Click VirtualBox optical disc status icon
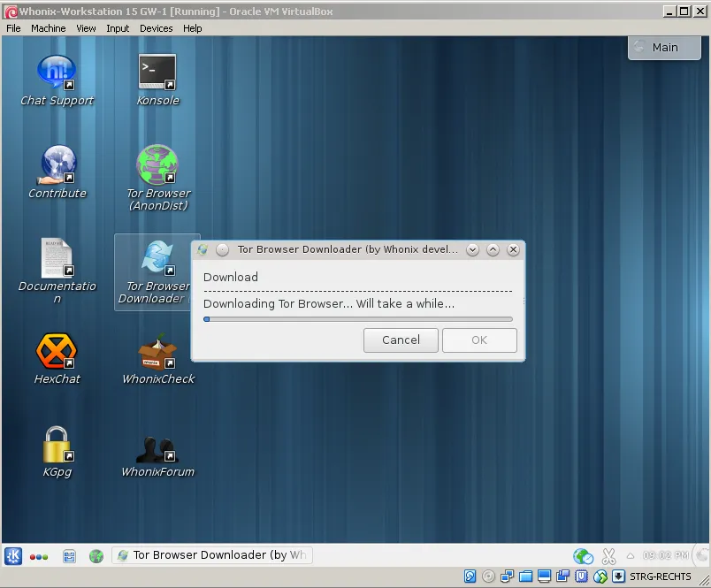Image resolution: width=711 pixels, height=588 pixels. coord(488,577)
